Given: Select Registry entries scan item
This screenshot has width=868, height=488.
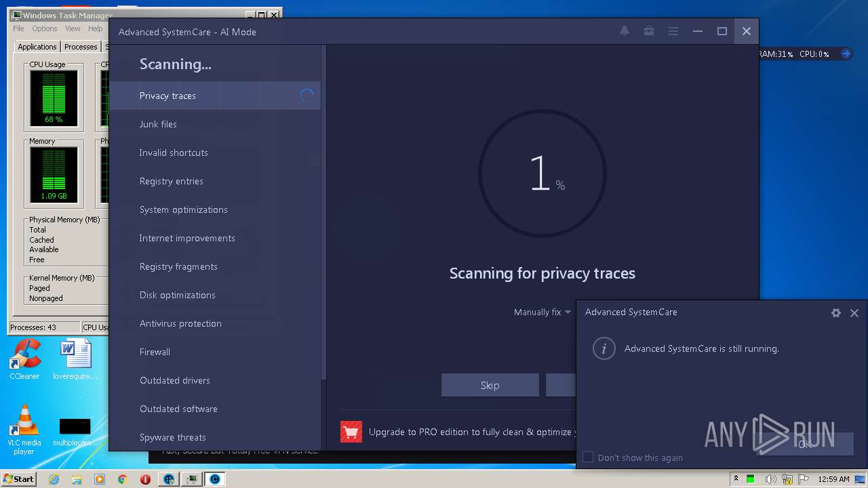Looking at the screenshot, I should [214, 181].
